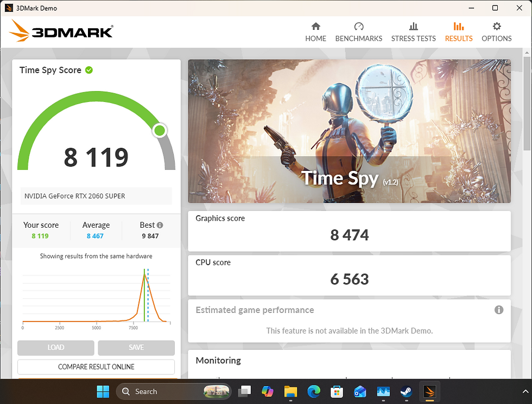Viewport: 532px width, 404px height.
Task: Switch to OPTIONS tab label
Action: tap(496, 39)
